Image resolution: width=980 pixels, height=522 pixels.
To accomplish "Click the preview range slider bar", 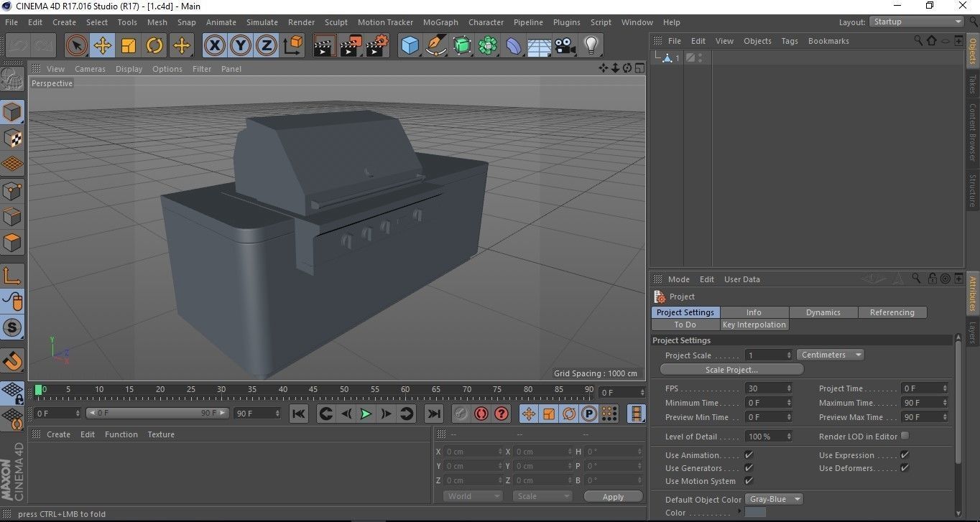I will [x=158, y=414].
